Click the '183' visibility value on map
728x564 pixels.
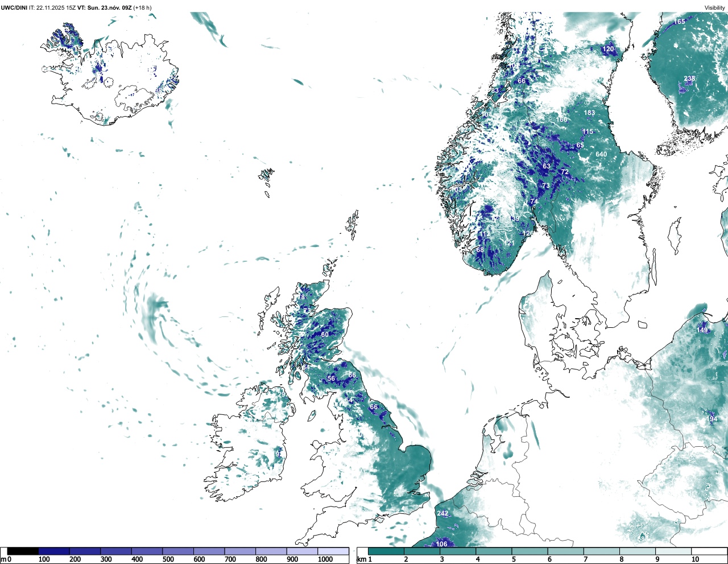click(589, 113)
